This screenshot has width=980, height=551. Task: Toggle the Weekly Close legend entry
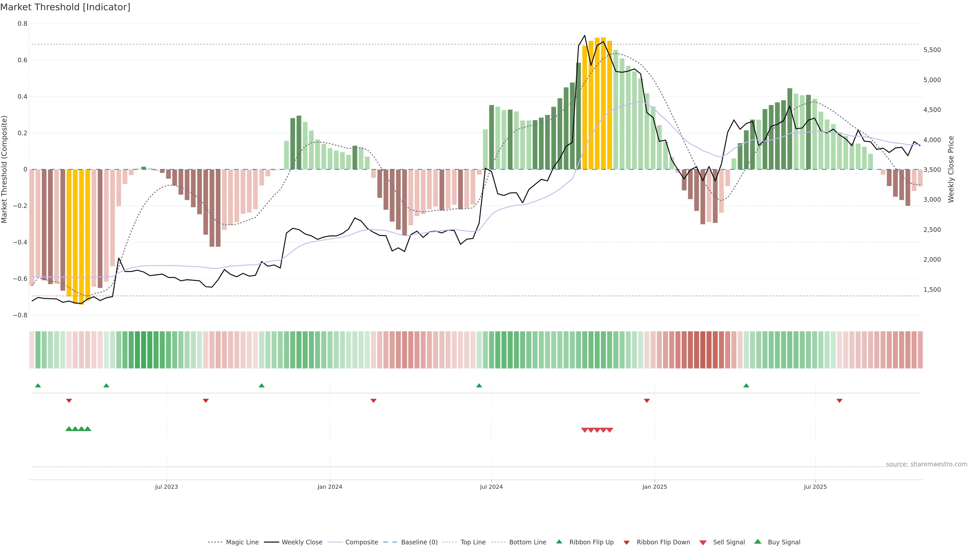pyautogui.click(x=302, y=542)
